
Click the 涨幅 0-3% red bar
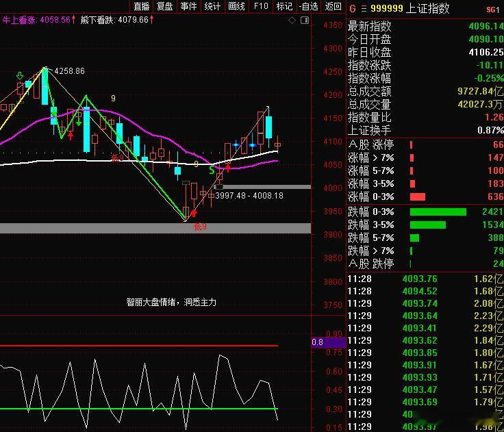pyautogui.click(x=418, y=196)
